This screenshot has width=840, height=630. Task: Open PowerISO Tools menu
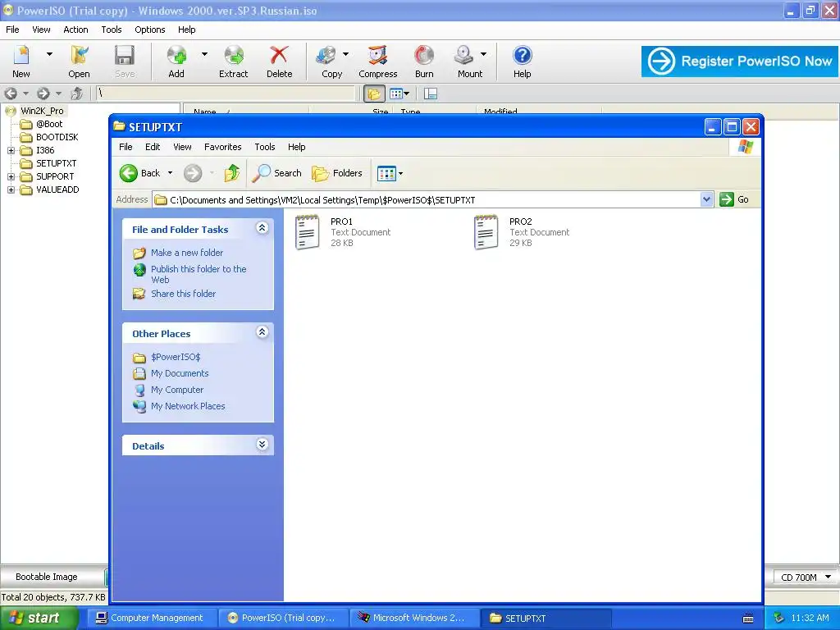pyautogui.click(x=112, y=30)
